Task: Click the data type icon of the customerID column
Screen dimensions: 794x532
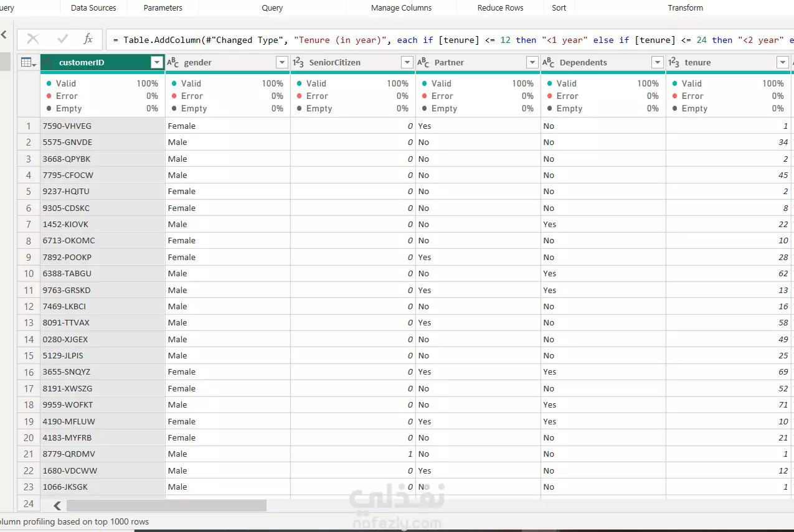Action: click(x=49, y=62)
